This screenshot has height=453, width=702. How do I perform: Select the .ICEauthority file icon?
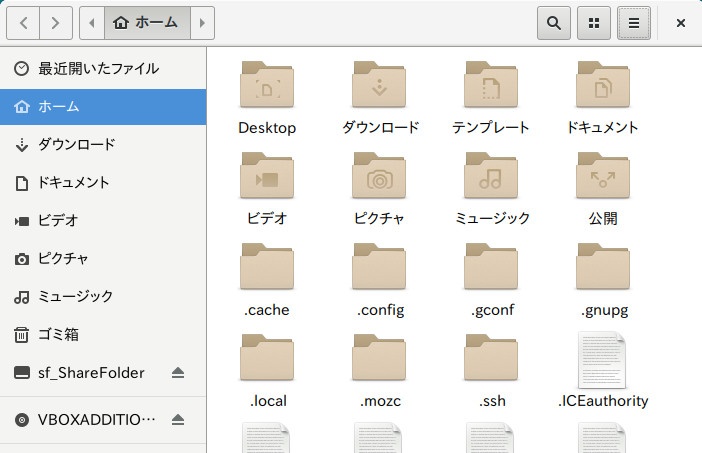point(602,360)
